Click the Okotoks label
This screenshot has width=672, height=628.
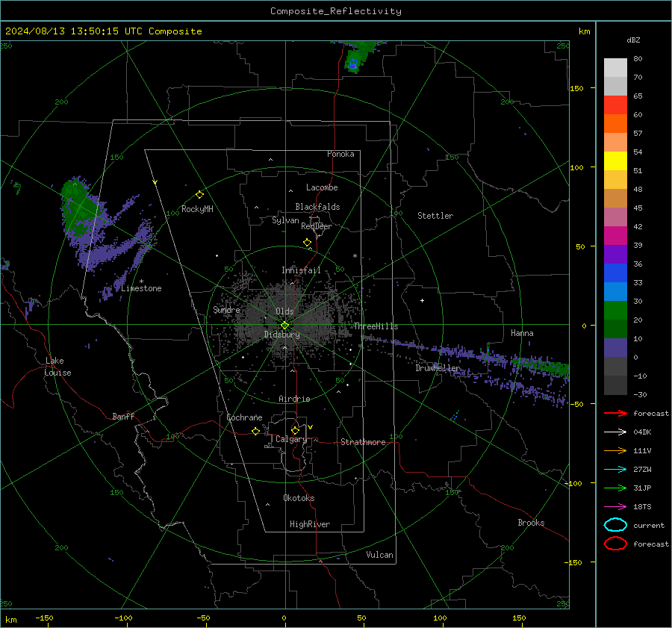coord(299,498)
